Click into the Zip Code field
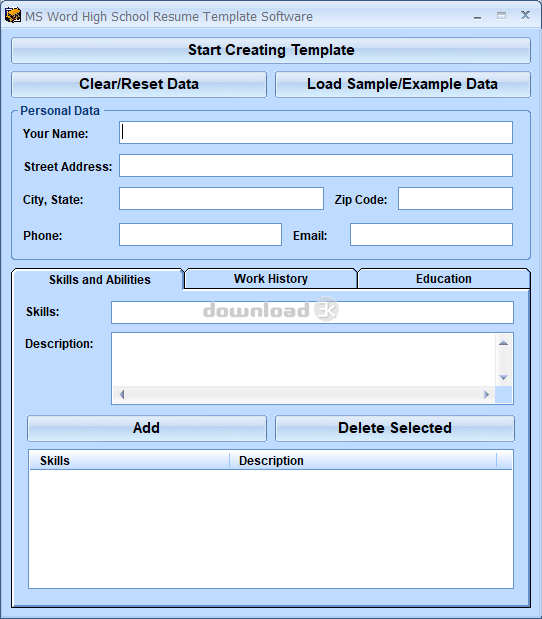This screenshot has height=619, width=542. pos(455,199)
